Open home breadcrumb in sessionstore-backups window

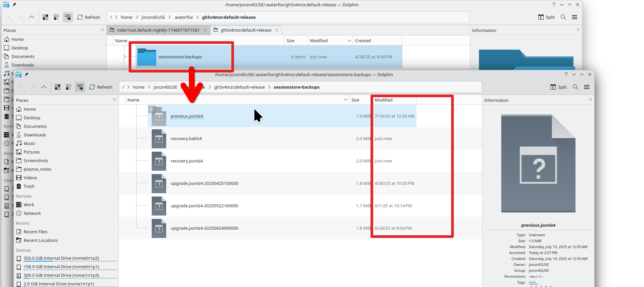pyautogui.click(x=139, y=87)
